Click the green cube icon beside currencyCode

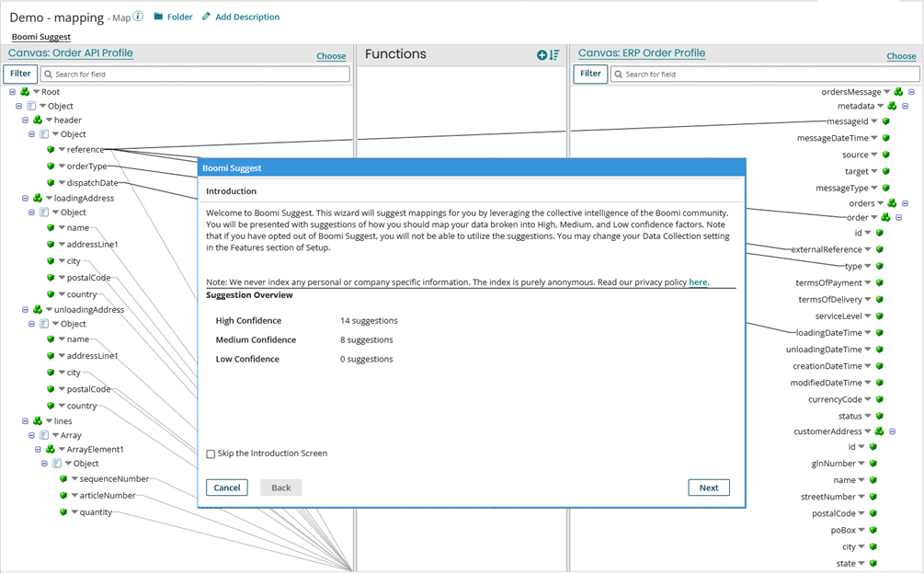[x=879, y=399]
